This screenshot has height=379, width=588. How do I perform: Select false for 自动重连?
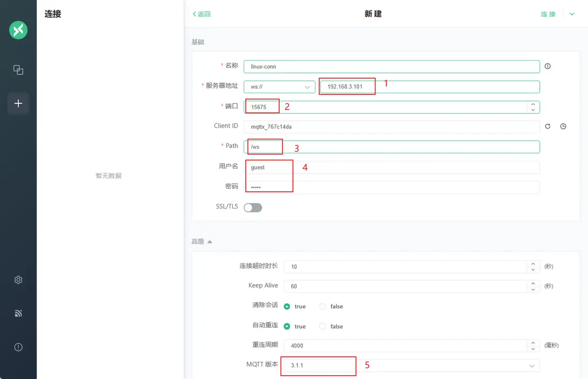(x=323, y=326)
